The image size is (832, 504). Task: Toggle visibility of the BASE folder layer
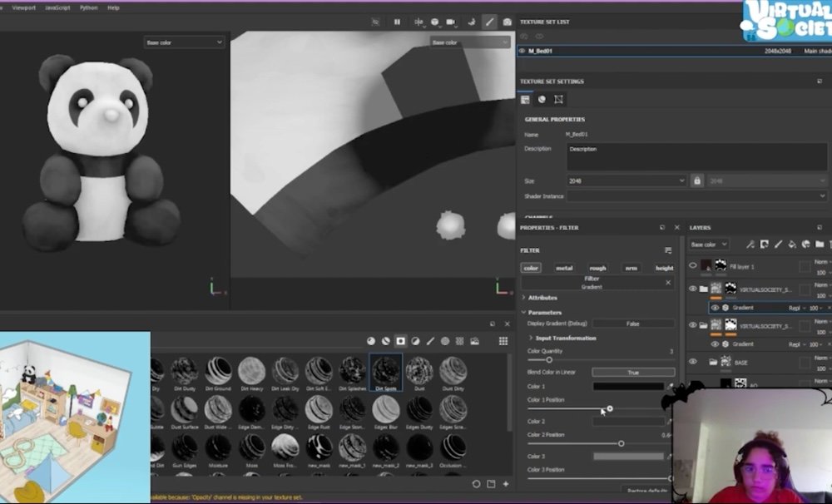tap(692, 362)
